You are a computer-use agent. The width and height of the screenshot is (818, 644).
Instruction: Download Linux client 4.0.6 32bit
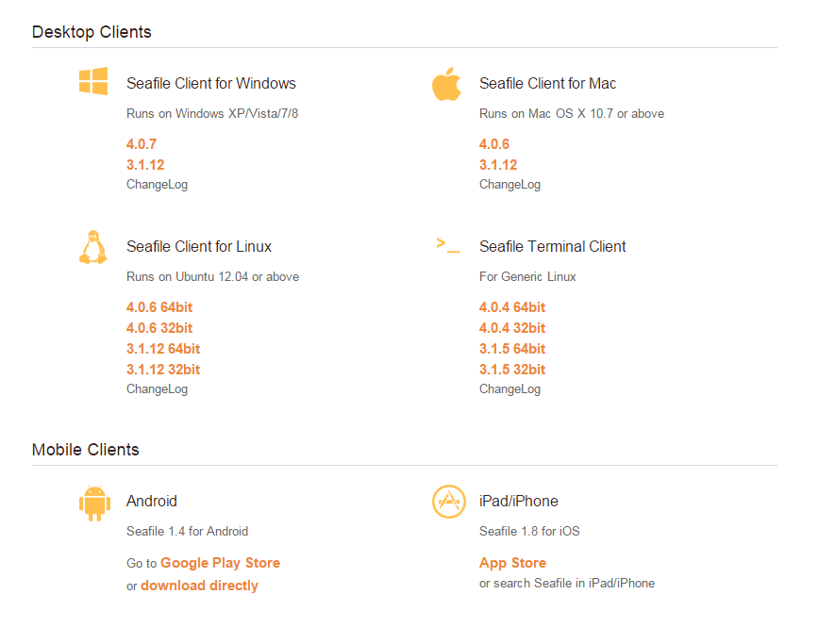click(x=159, y=328)
